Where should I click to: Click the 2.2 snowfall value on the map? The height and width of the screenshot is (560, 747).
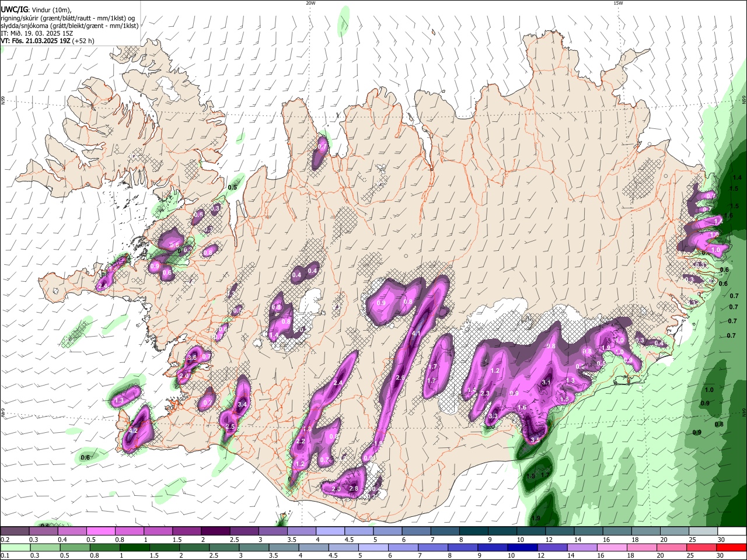point(301,442)
